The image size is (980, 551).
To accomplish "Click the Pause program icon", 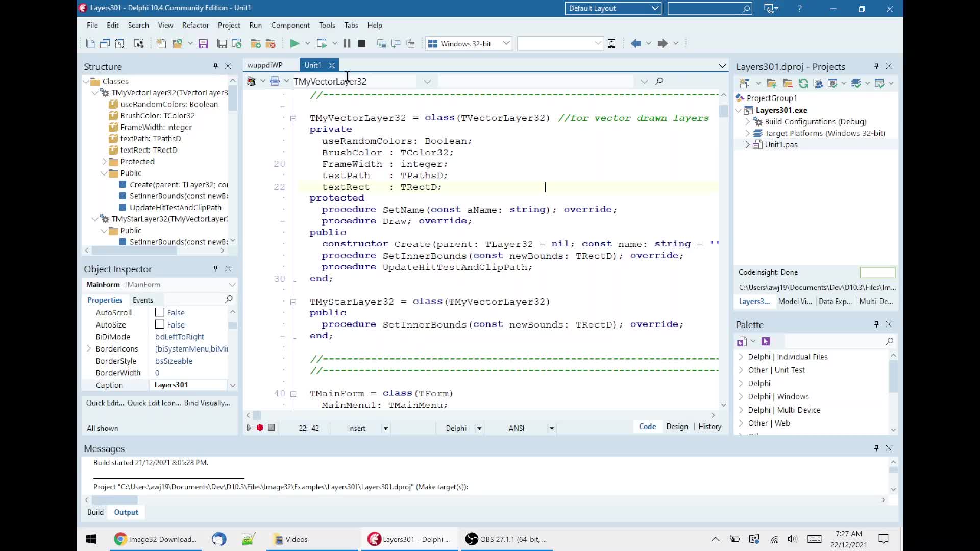I will tap(347, 43).
